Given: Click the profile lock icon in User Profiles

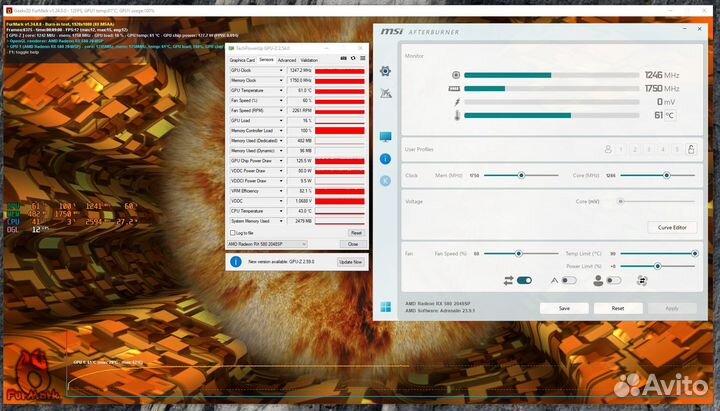Looking at the screenshot, I should click(691, 149).
